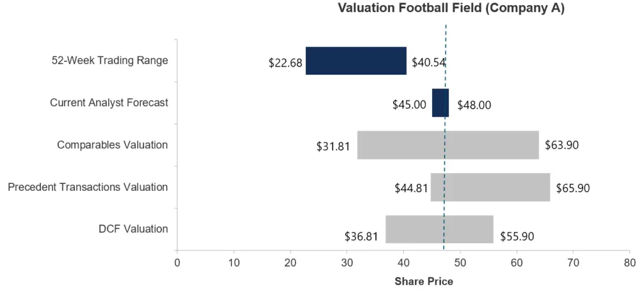Select the Current Analyst Forecast navy bar
The height and width of the screenshot is (292, 644).
[x=440, y=103]
